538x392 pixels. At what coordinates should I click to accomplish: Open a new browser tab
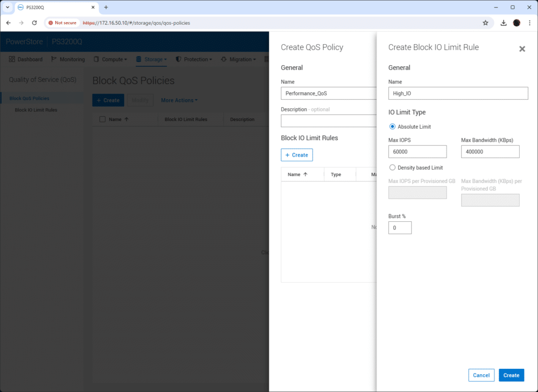106,7
